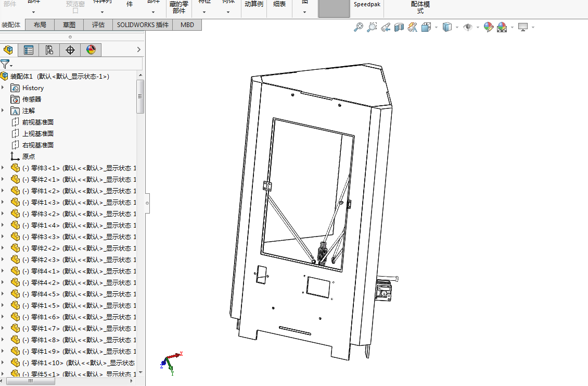Zoom to fit the model view

tap(359, 27)
